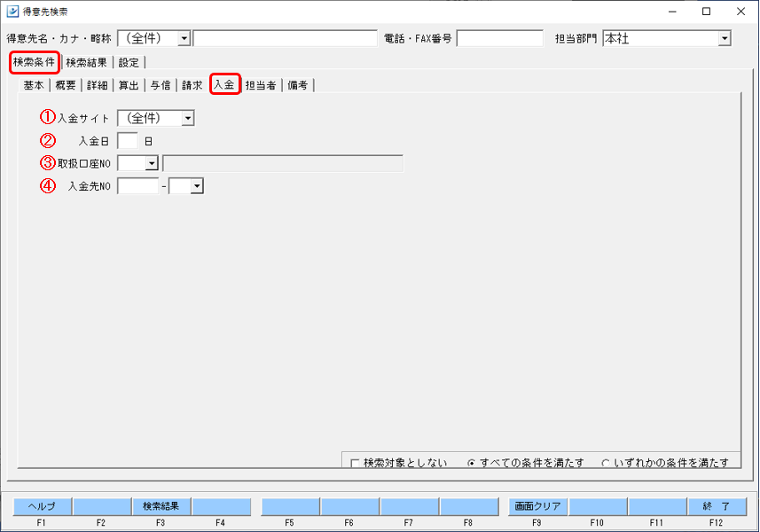Select the 担当者 sub-tab
Viewport: 760px width, 532px height.
(x=261, y=85)
